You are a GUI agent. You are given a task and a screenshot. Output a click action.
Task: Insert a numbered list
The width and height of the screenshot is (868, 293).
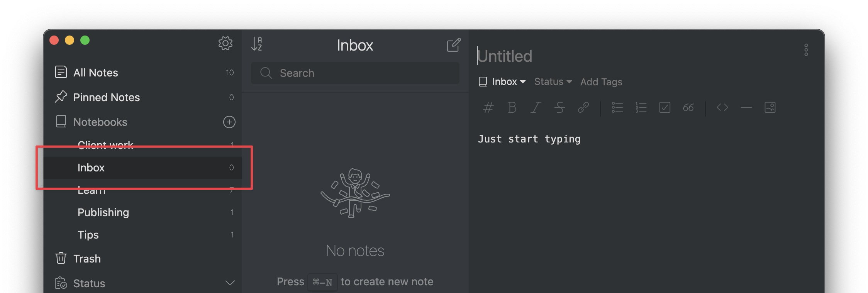click(x=641, y=108)
